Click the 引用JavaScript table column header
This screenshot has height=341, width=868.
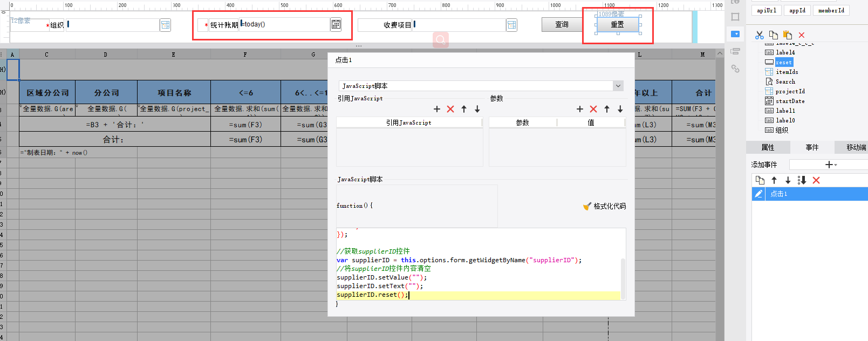[408, 122]
